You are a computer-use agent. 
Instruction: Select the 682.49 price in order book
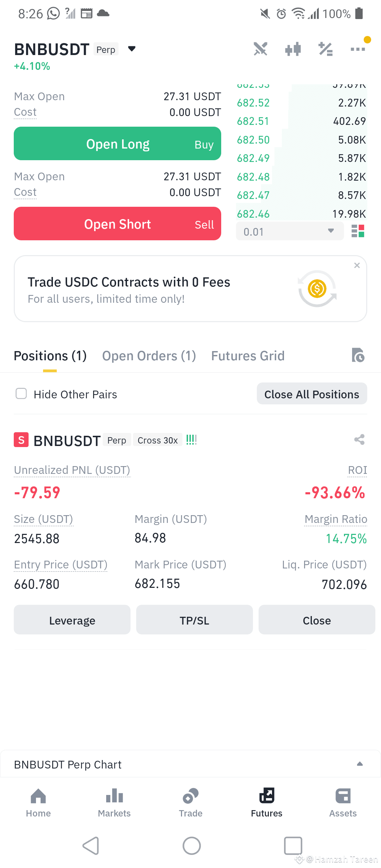click(253, 158)
